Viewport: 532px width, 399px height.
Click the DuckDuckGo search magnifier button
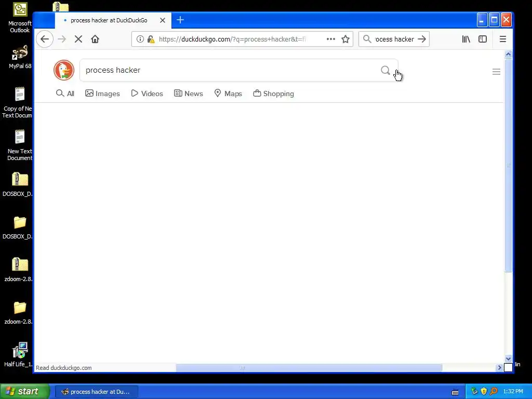click(385, 70)
